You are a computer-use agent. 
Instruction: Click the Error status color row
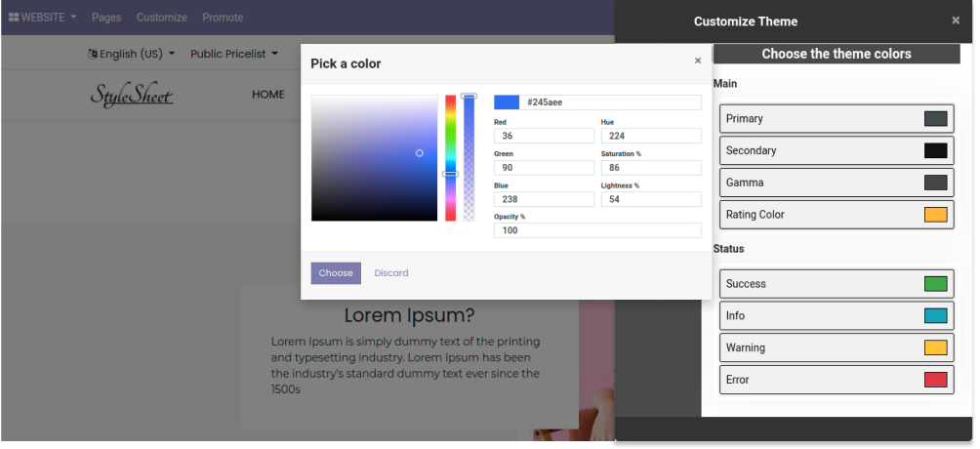coord(837,380)
